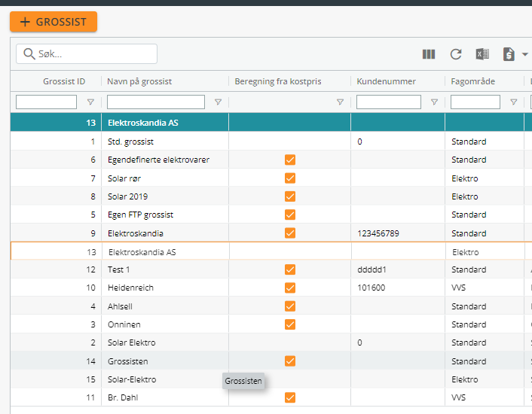Select the Heidenreich row name
This screenshot has height=414, width=532.
coord(130,288)
